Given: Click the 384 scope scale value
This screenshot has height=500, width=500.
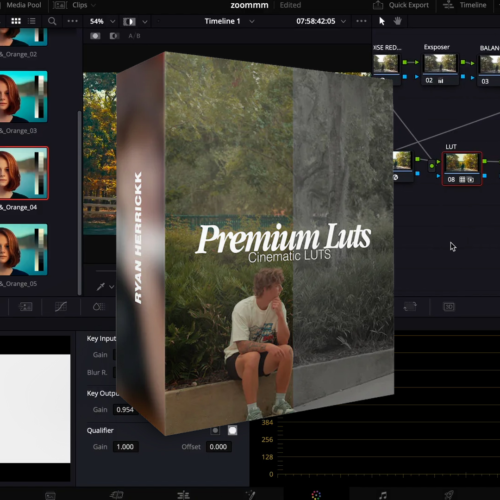Looking at the screenshot, I should [267, 422].
